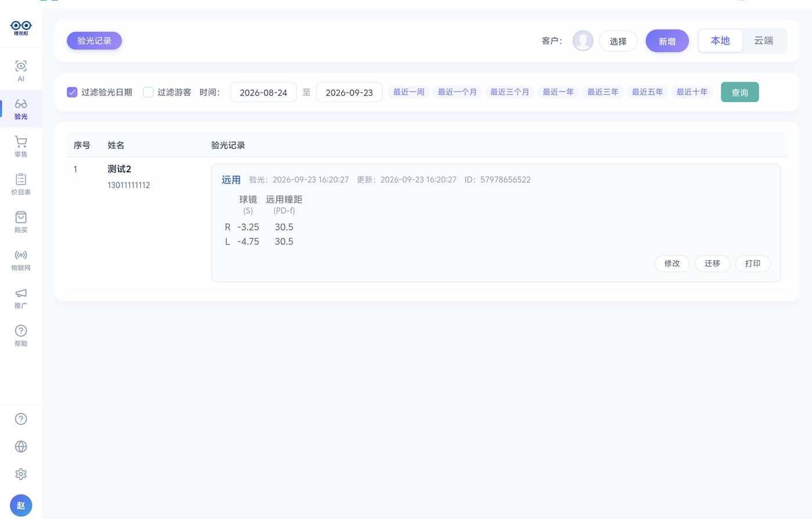812x519 pixels.
Task: Click the 赵 user avatar
Action: coord(21,506)
